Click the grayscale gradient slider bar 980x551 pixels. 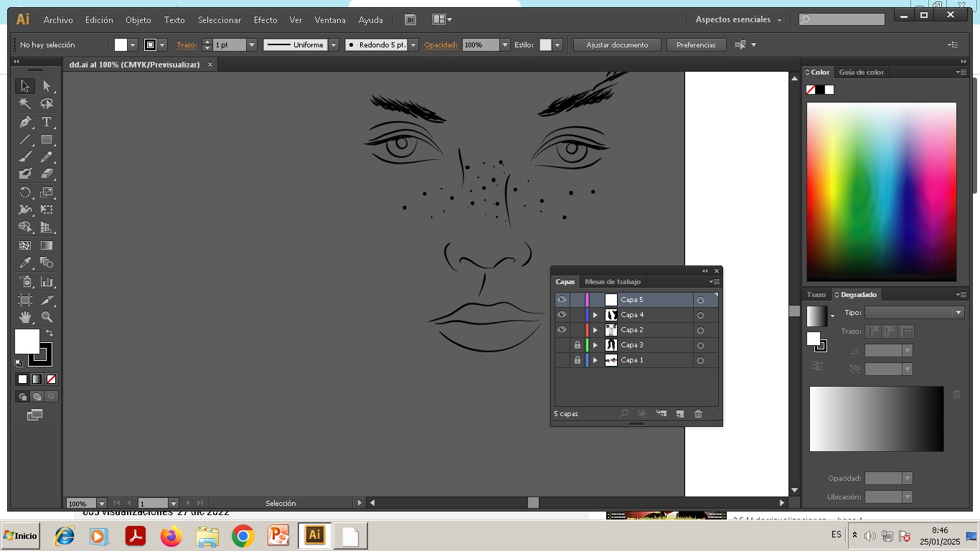876,419
